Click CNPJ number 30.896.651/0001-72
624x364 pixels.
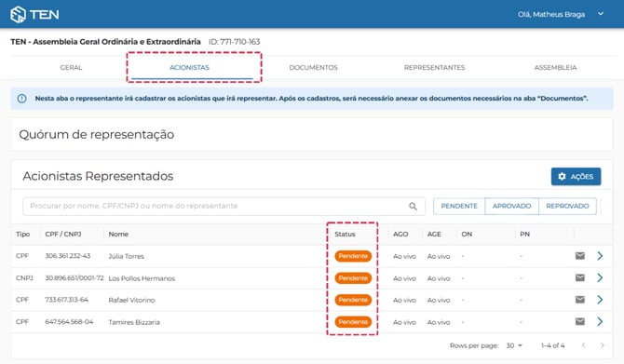75,277
